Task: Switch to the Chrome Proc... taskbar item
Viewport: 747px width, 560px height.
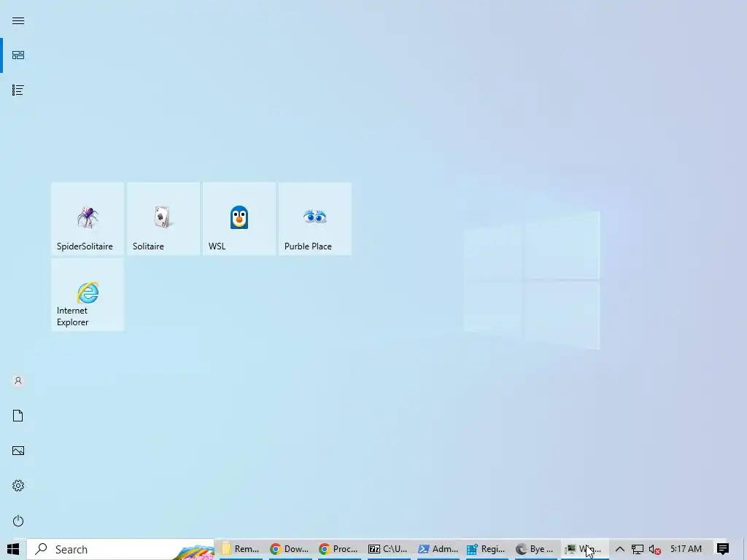Action: click(339, 549)
